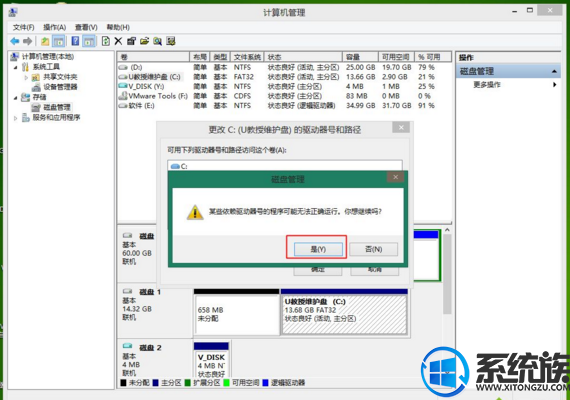The image size is (570, 400).
Task: Collapse the 系统工具 tree node
Action: tap(16, 67)
